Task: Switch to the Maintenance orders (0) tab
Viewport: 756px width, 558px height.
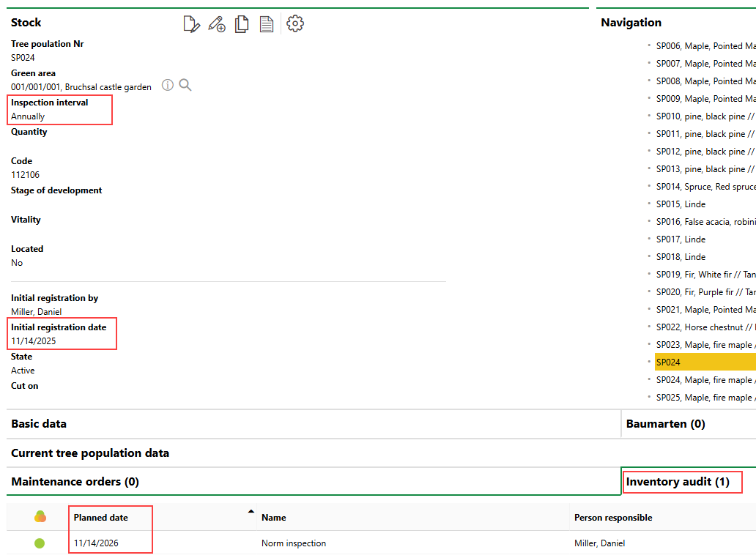Action: point(75,482)
